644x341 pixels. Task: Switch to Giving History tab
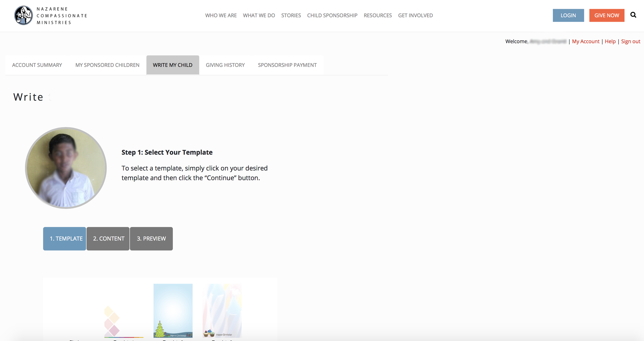pyautogui.click(x=225, y=65)
